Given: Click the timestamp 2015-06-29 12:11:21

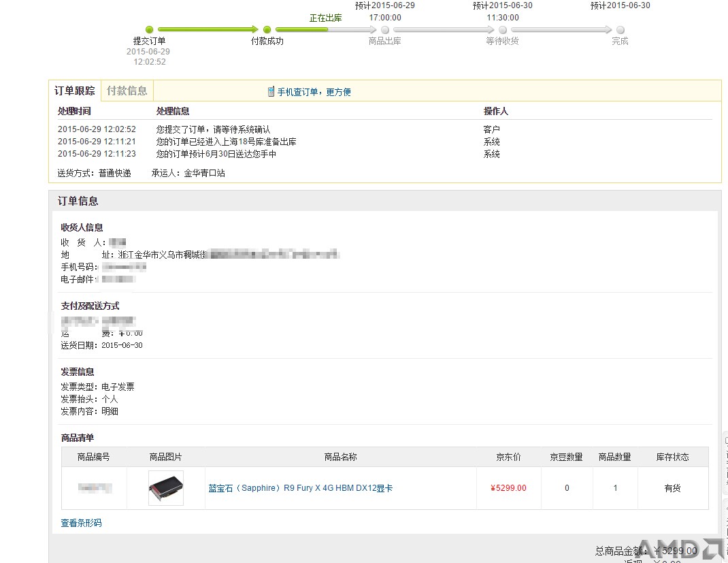Looking at the screenshot, I should (x=97, y=142).
